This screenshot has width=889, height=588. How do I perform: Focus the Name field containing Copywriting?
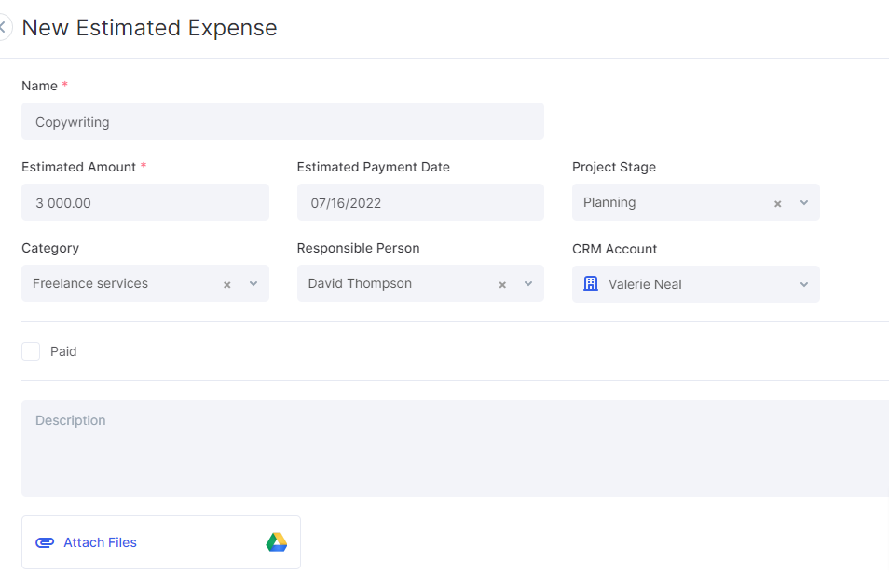click(282, 121)
